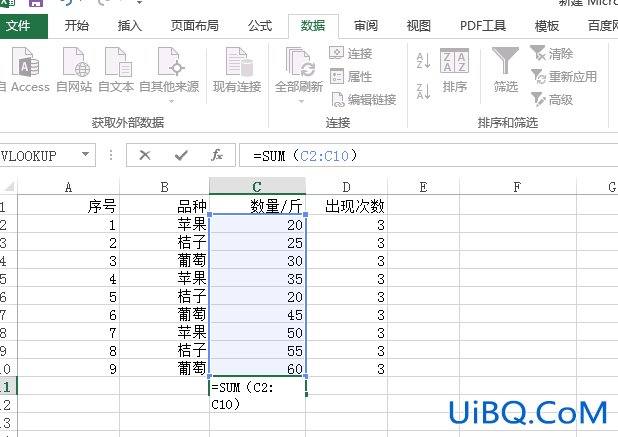This screenshot has height=437, width=618.
Task: Open 属性 properties button
Action: [x=351, y=76]
